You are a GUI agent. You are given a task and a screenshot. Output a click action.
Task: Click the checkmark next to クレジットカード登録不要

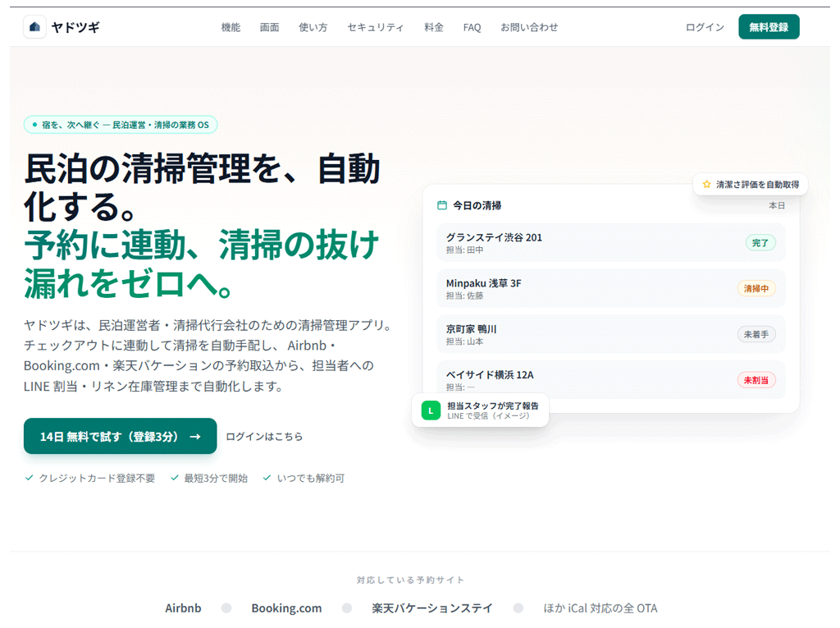(29, 478)
